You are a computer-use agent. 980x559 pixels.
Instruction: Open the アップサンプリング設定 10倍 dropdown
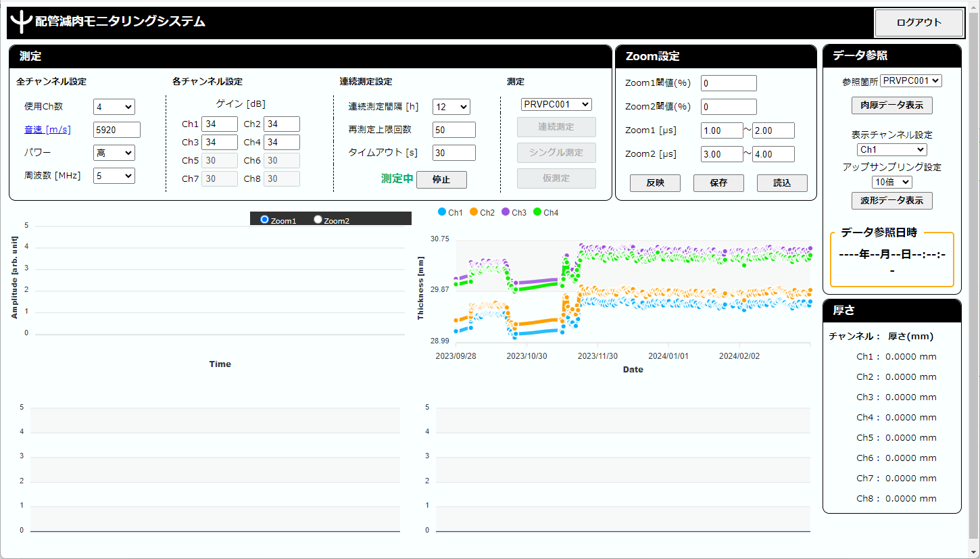tap(892, 183)
